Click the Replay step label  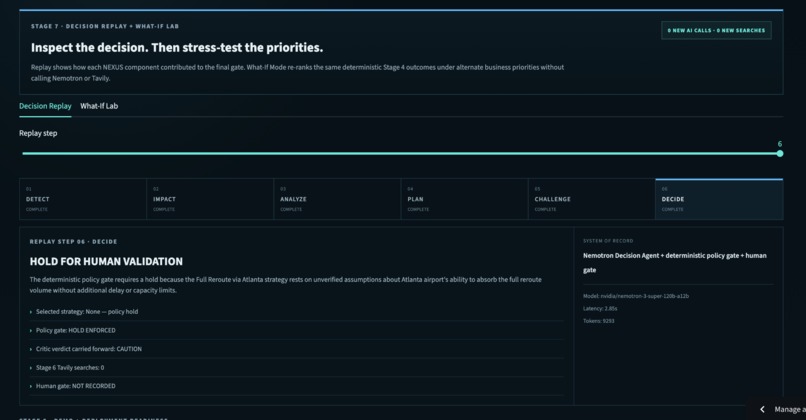(38, 133)
